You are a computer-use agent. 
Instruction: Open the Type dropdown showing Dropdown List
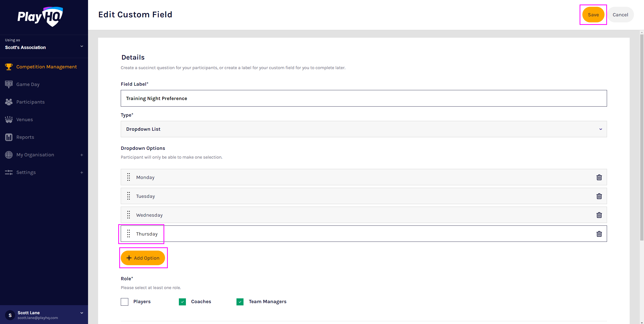pos(364,129)
